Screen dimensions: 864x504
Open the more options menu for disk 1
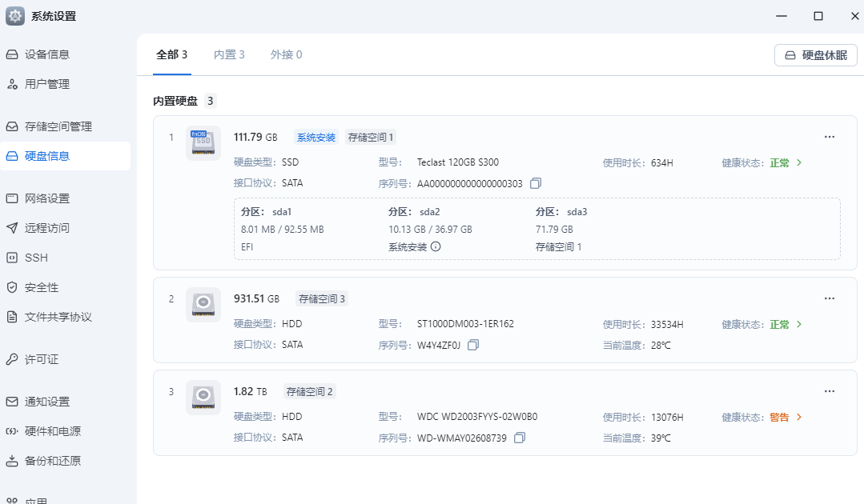tap(829, 136)
